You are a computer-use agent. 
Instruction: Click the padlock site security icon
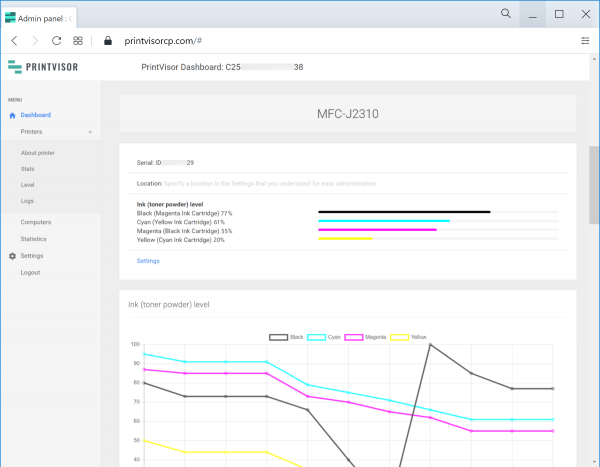pyautogui.click(x=107, y=41)
